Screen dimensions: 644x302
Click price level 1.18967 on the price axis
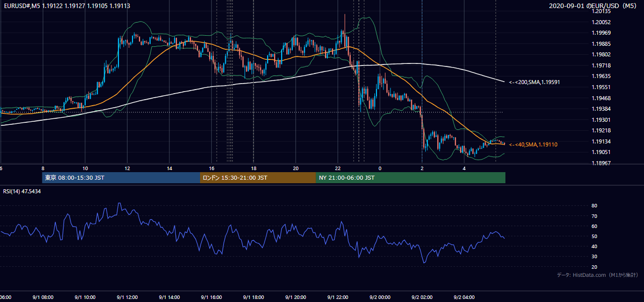[601, 163]
